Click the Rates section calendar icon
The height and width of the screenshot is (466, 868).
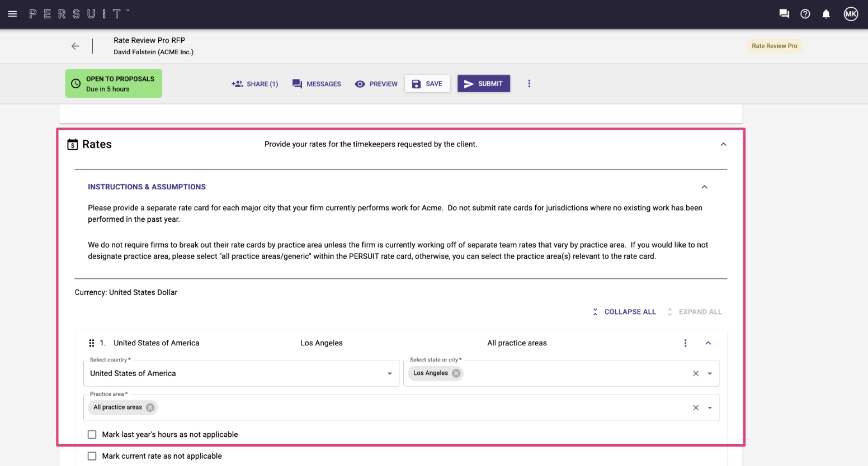click(73, 144)
